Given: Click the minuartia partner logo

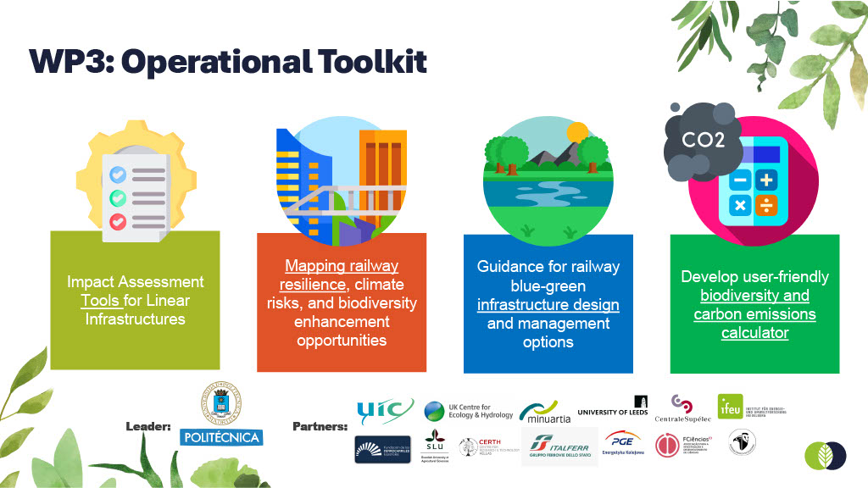Looking at the screenshot, I should (x=545, y=413).
